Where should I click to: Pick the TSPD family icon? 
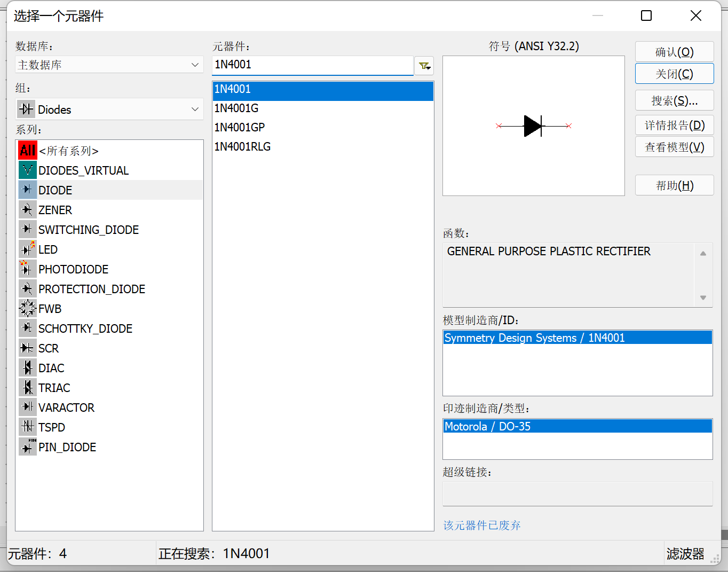(28, 427)
